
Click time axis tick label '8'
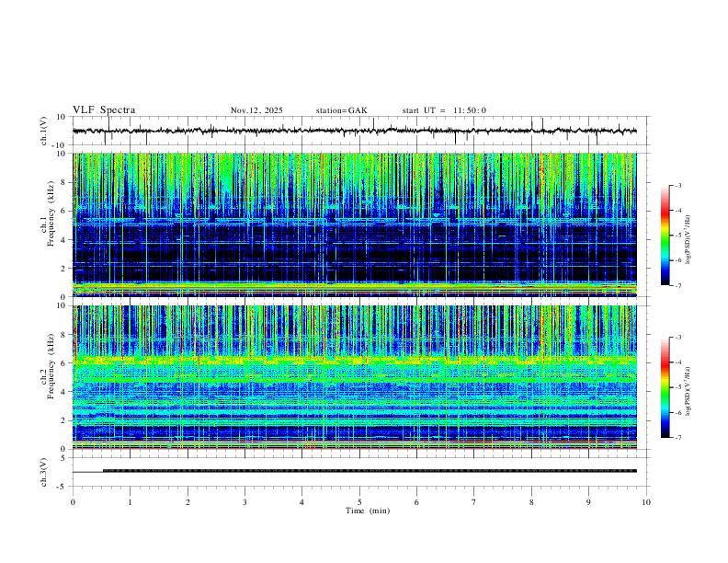point(531,502)
